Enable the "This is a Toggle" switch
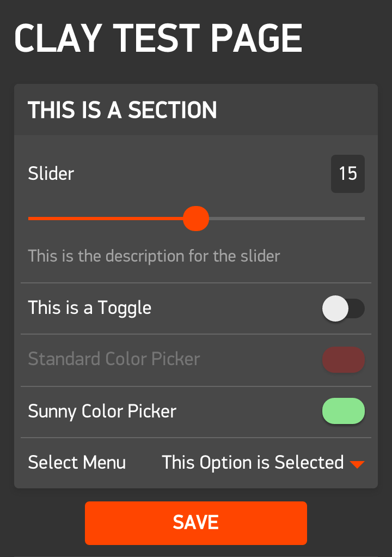The width and height of the screenshot is (392, 557). (x=343, y=308)
